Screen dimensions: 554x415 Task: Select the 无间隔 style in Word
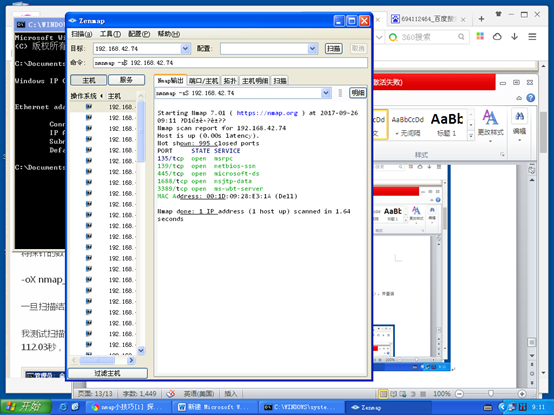pyautogui.click(x=408, y=125)
